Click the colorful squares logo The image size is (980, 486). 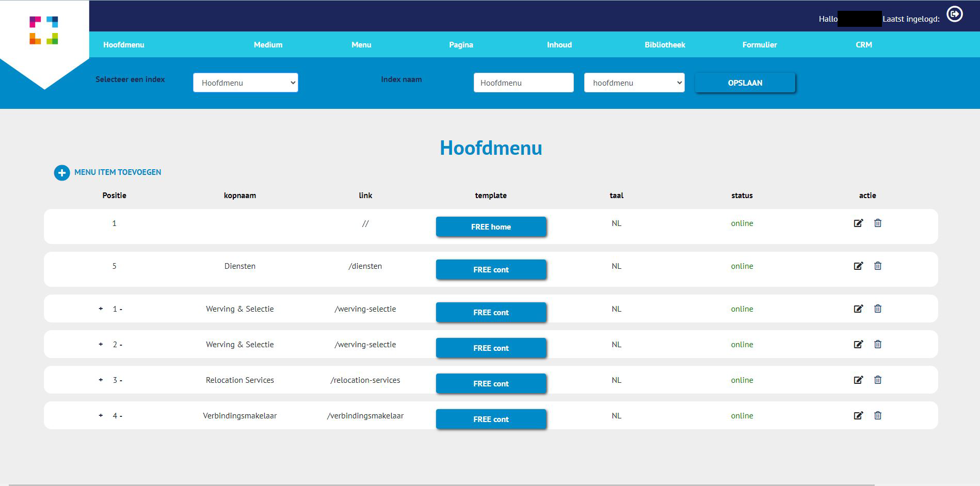pyautogui.click(x=44, y=30)
